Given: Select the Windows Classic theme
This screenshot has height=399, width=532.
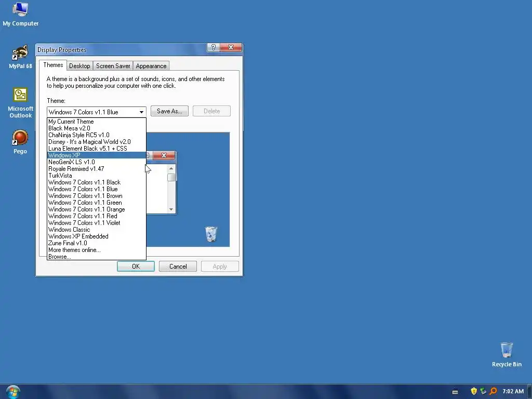Looking at the screenshot, I should 96,230.
